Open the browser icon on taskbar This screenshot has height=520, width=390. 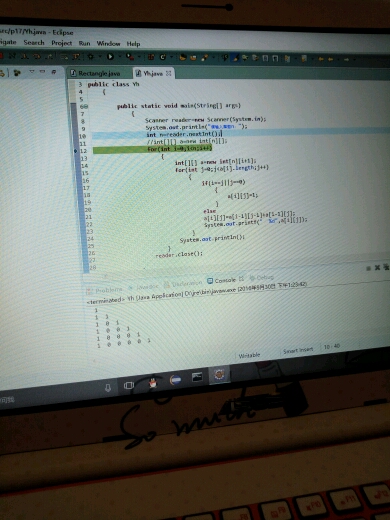(x=176, y=380)
